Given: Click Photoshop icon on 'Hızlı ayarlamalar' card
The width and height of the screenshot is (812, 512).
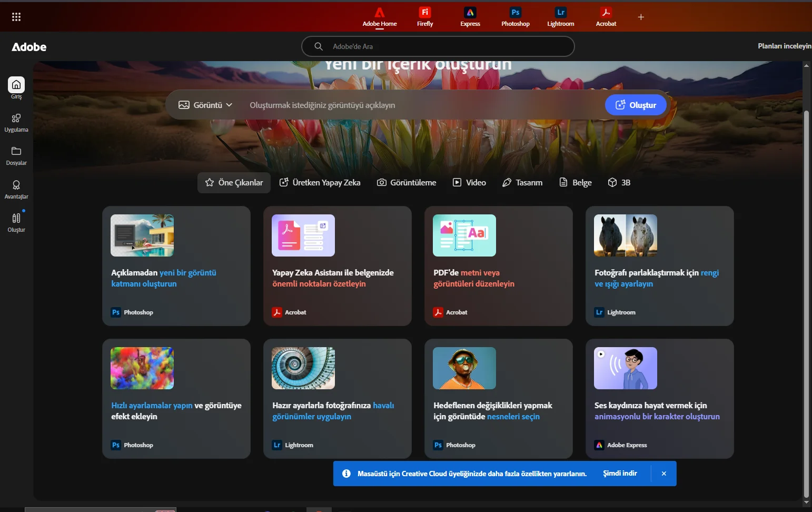Looking at the screenshot, I should tap(116, 445).
